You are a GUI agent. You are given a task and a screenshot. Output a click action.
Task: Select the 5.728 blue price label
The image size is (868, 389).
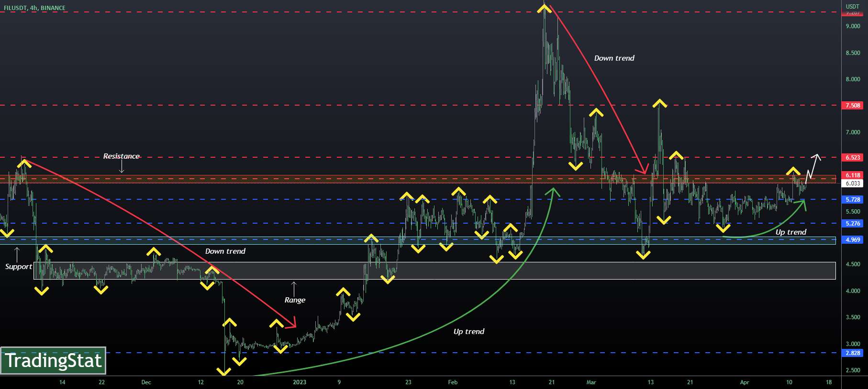click(x=852, y=200)
